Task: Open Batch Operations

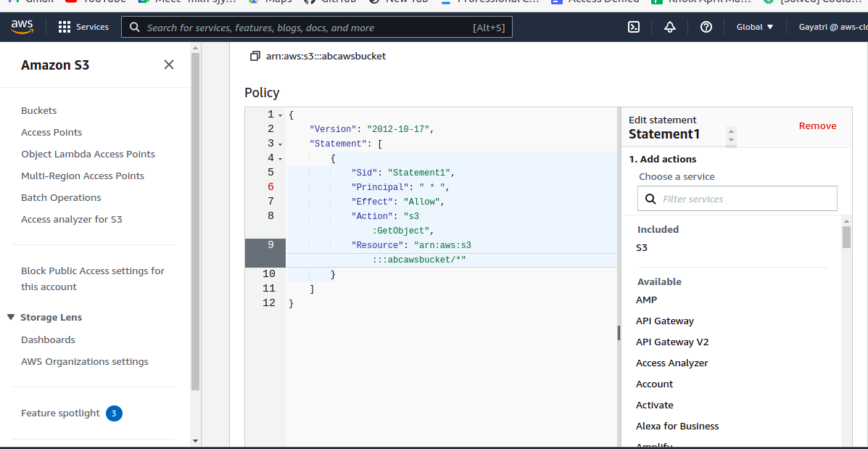Action: pos(61,197)
